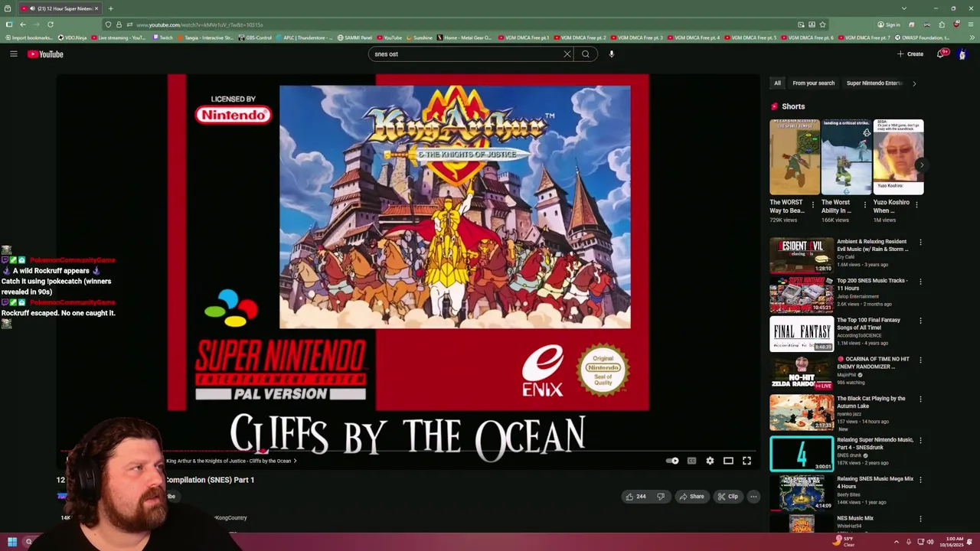Open options for Relaxing Super Nintendo video

tap(920, 441)
